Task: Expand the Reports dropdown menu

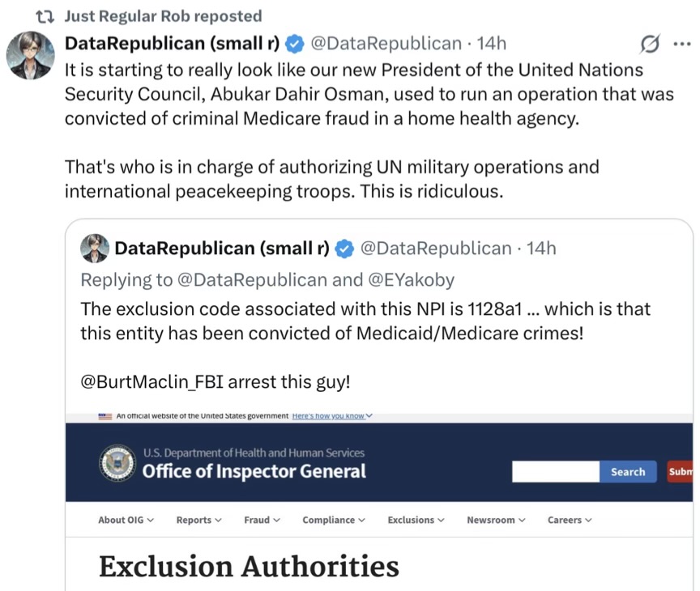Action: pyautogui.click(x=198, y=520)
